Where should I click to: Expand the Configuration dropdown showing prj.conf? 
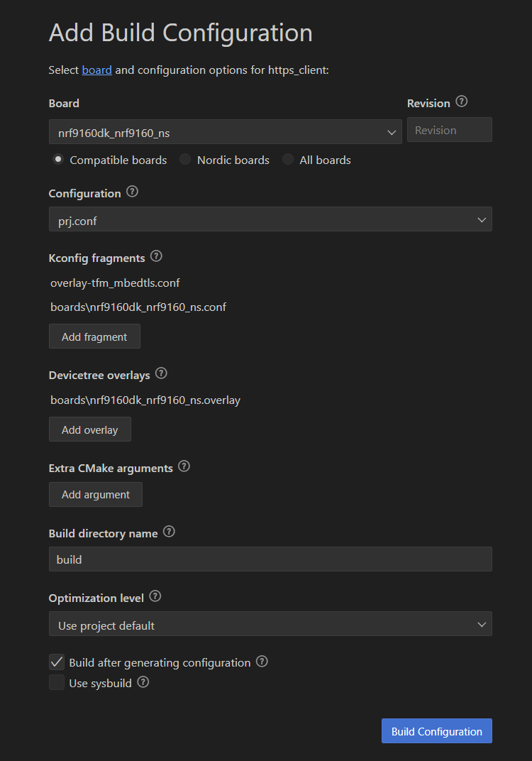270,219
